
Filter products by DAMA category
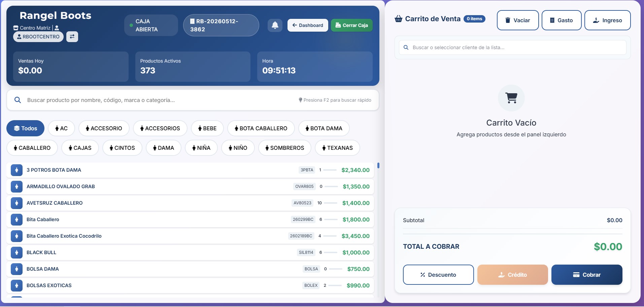163,148
